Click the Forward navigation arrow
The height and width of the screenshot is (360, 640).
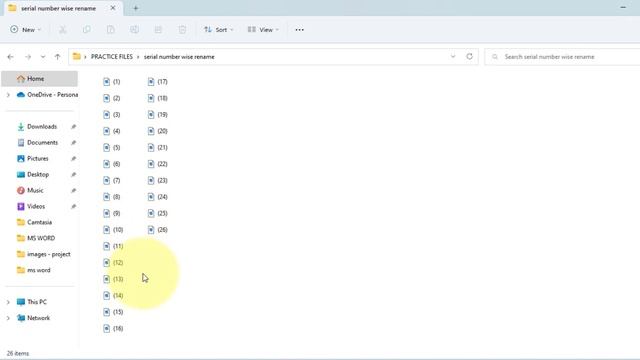[28, 57]
